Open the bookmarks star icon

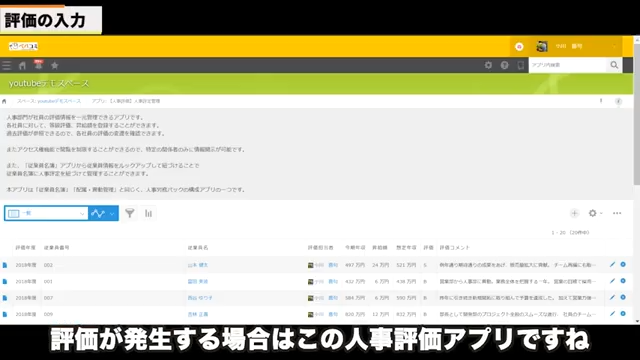tap(54, 65)
